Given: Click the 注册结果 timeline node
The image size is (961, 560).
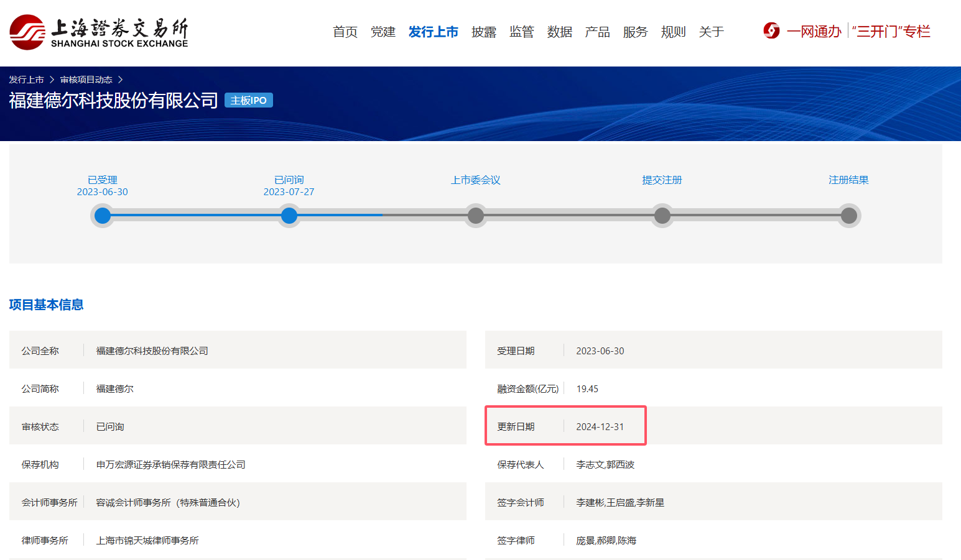Looking at the screenshot, I should pos(849,216).
